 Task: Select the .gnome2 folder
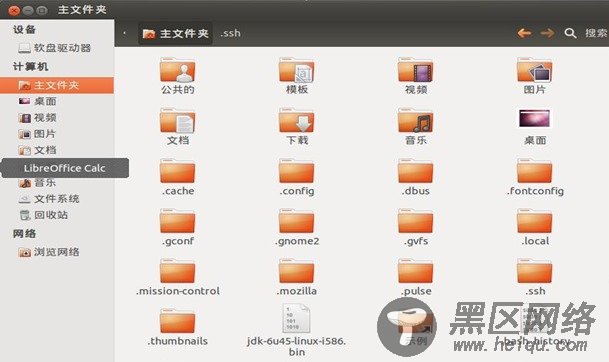tap(297, 227)
